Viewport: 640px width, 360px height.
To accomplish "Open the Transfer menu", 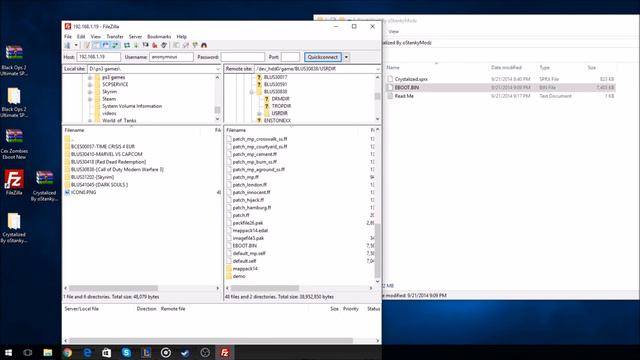I will [115, 36].
